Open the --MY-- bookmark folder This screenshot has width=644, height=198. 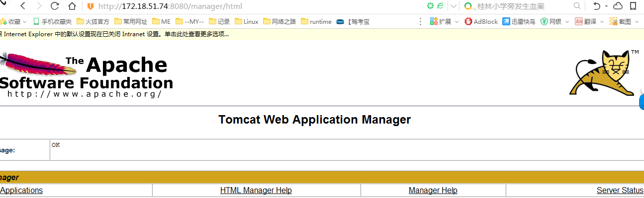click(x=190, y=22)
